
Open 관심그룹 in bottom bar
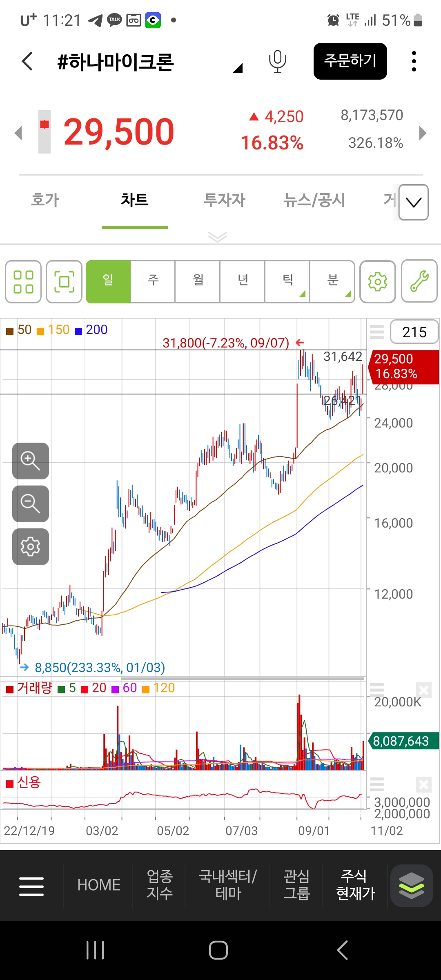pos(297,885)
